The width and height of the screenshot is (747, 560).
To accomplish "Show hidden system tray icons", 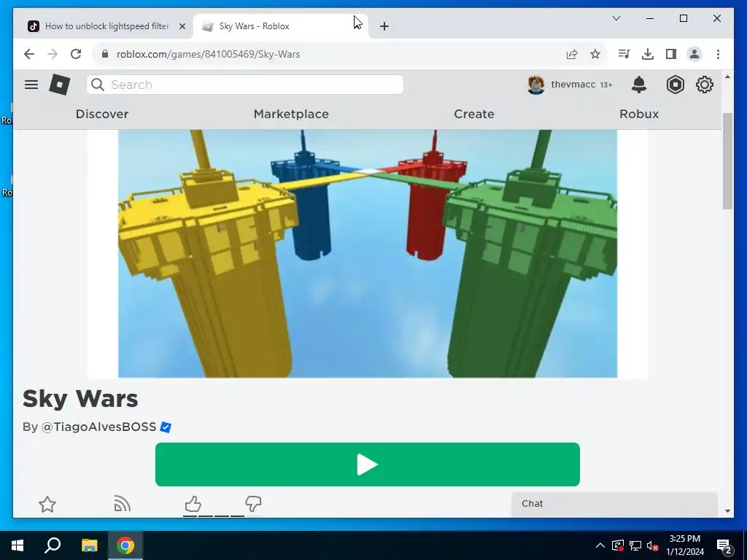I will pyautogui.click(x=600, y=545).
